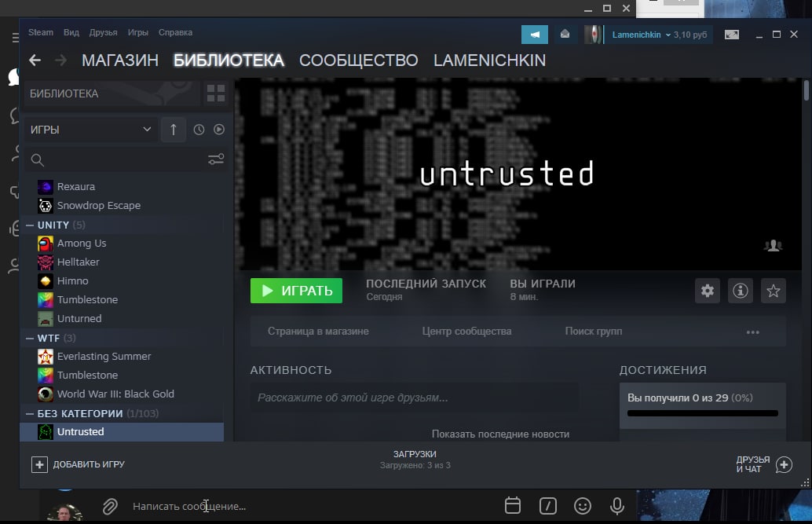This screenshot has width=812, height=524.
Task: Go to the СООБЩЕСТВО tab
Action: coord(358,60)
